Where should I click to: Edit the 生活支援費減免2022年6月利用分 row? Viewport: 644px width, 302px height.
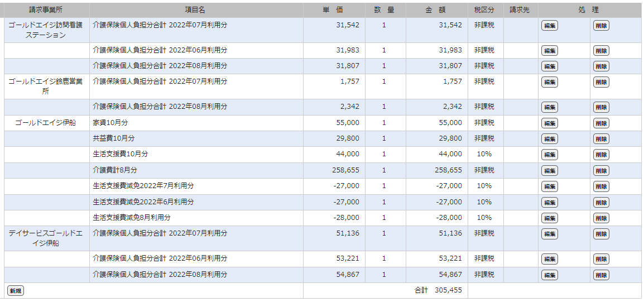549,202
